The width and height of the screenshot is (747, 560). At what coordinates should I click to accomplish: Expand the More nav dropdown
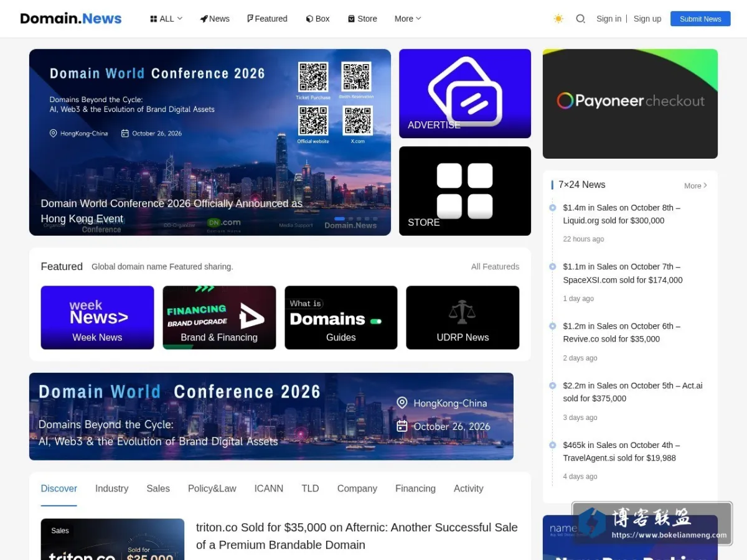408,19
